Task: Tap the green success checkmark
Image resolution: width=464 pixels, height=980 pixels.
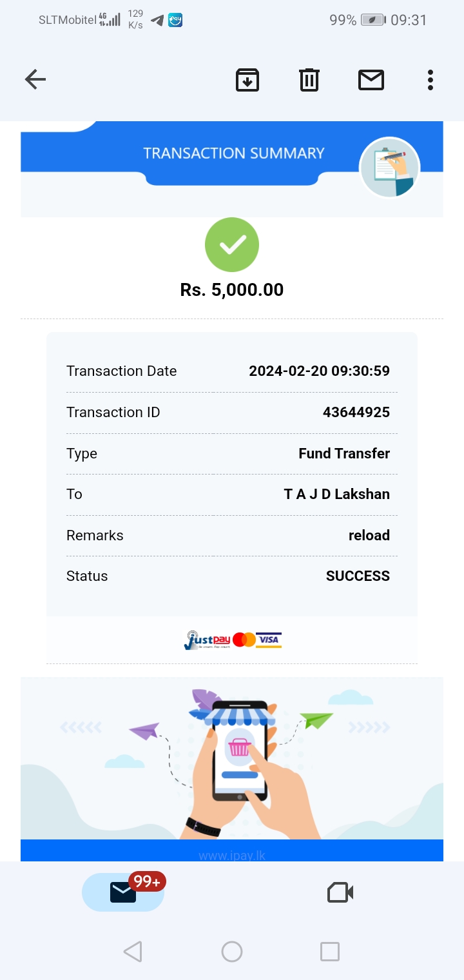Action: click(x=232, y=245)
